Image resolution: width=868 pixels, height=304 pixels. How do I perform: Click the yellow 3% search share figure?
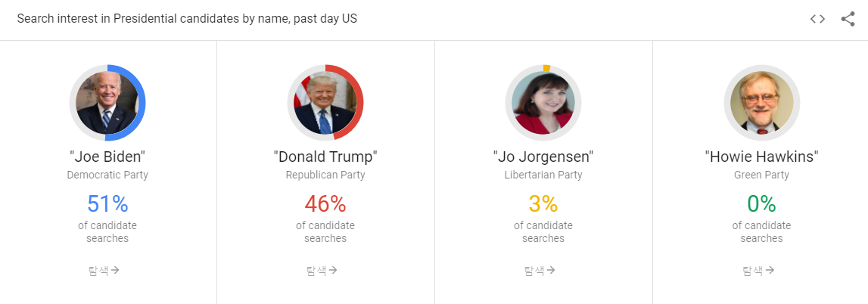point(543,204)
